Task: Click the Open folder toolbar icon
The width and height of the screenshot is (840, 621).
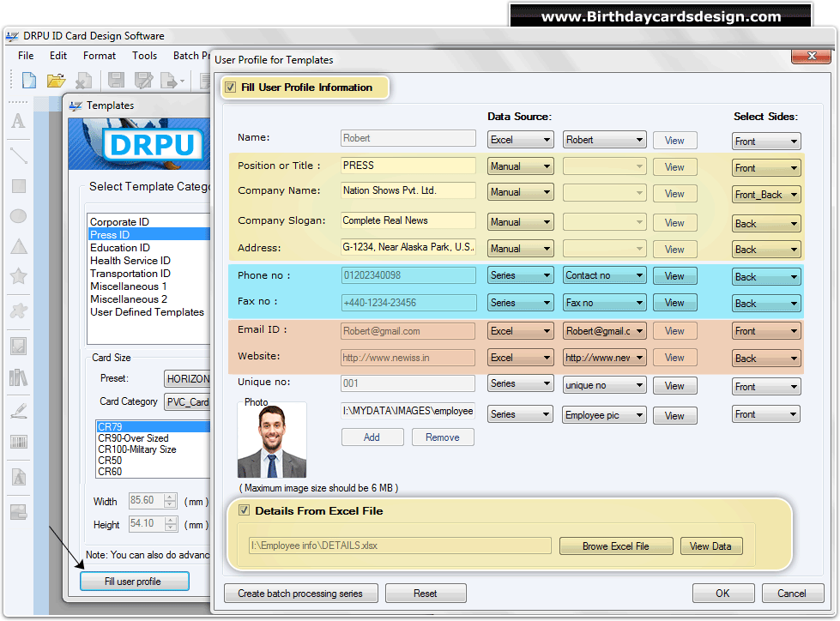Action: [56, 81]
